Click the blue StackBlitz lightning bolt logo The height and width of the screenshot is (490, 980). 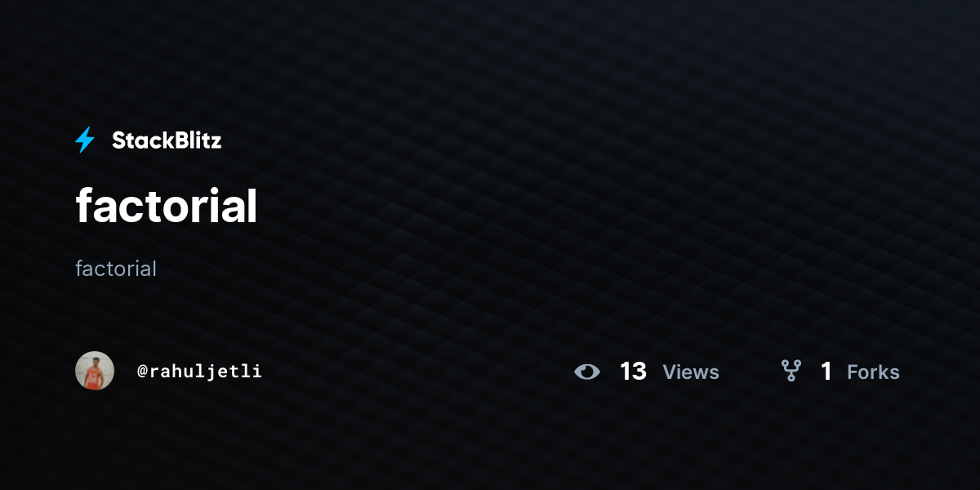85,140
